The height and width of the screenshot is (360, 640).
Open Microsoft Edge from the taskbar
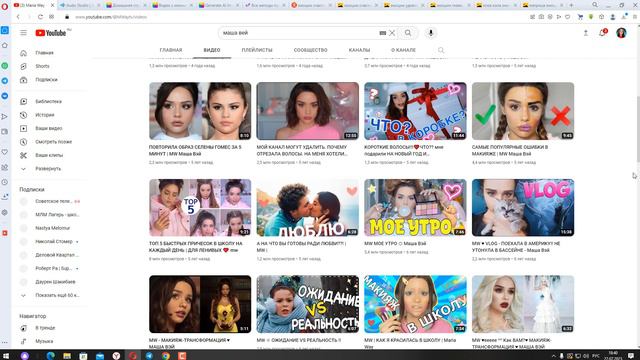[x=50, y=356]
